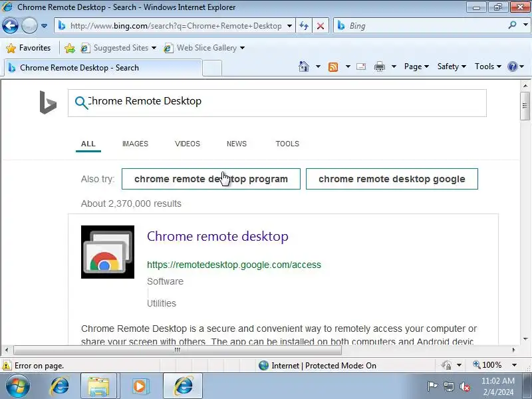
Task: Click the scroll down arrow on vertical scrollbar
Action: (525, 339)
